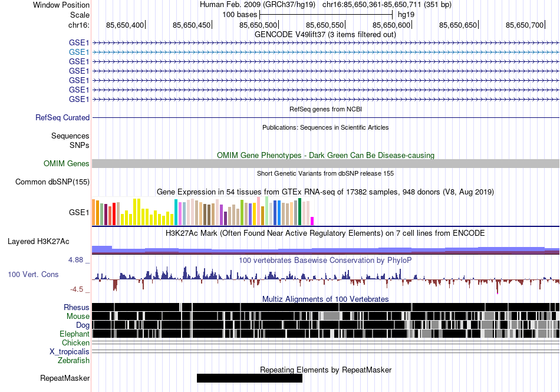Click H3K27Ac Mark ENCODE track title
560x392 pixels.
325,233
